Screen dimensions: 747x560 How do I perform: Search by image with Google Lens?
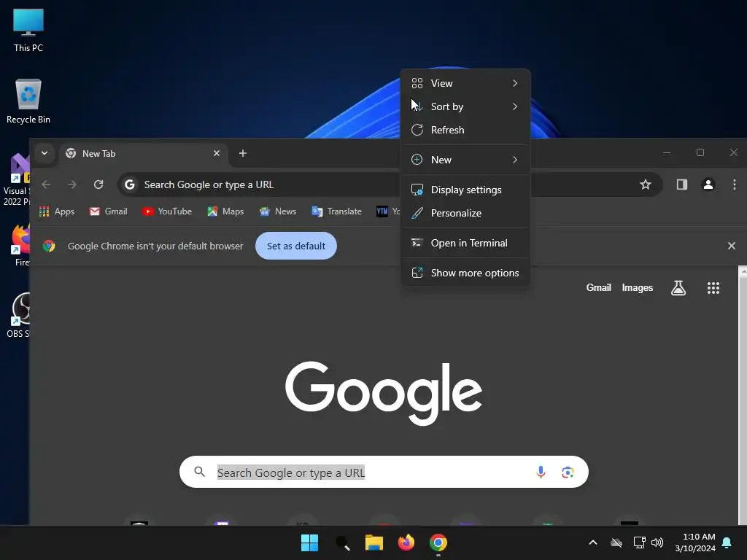[x=568, y=472]
